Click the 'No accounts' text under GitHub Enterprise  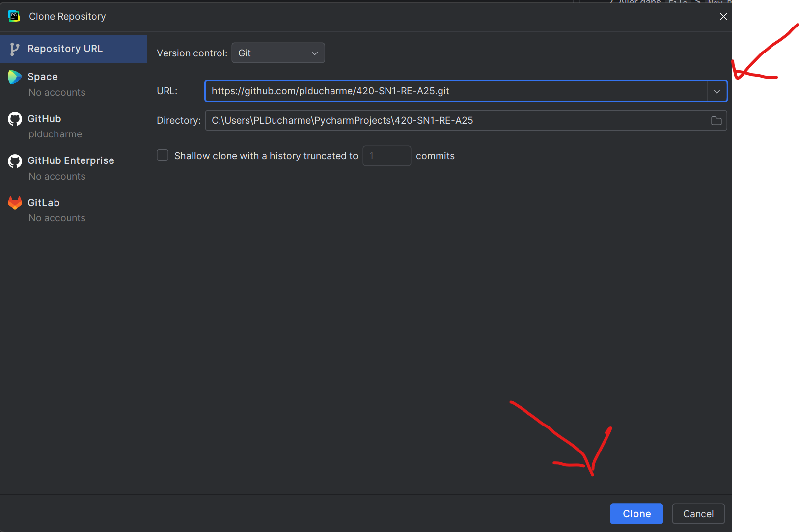tap(57, 176)
